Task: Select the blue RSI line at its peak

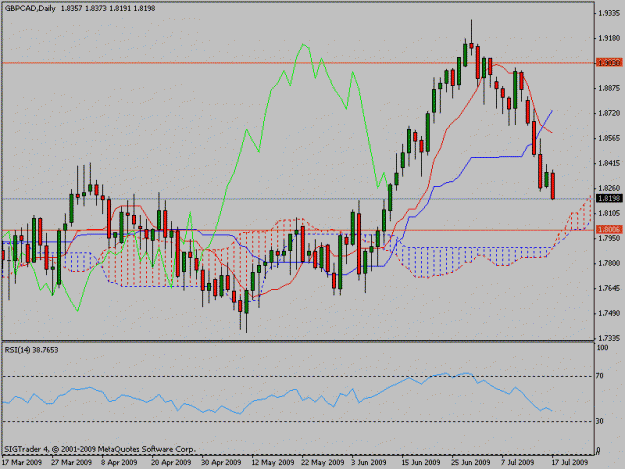Action: point(466,373)
